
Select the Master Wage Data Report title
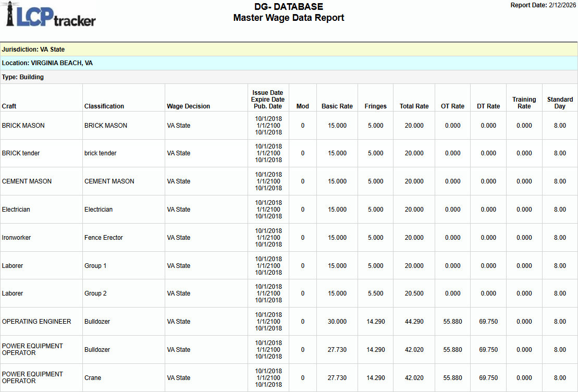[289, 18]
